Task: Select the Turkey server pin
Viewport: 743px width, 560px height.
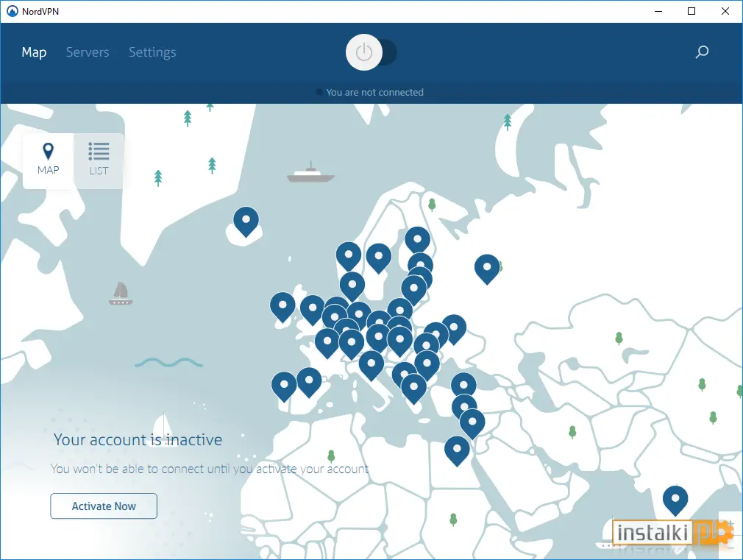Action: 464,386
